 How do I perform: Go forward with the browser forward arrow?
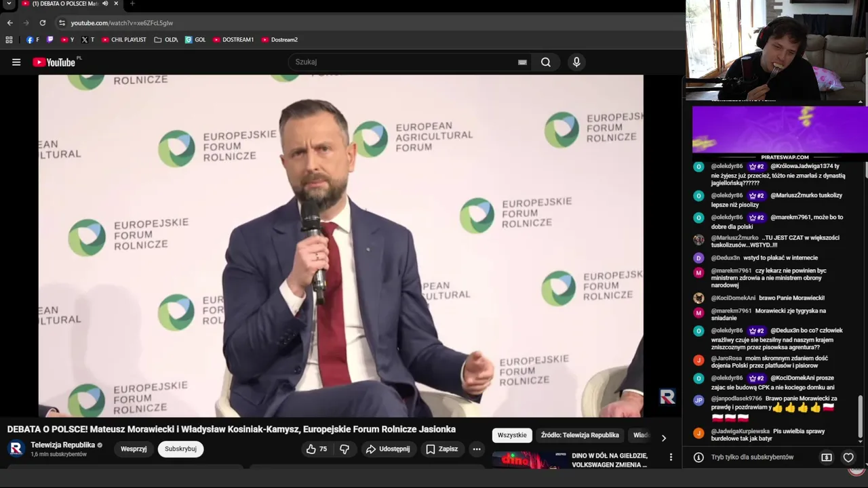click(x=26, y=23)
